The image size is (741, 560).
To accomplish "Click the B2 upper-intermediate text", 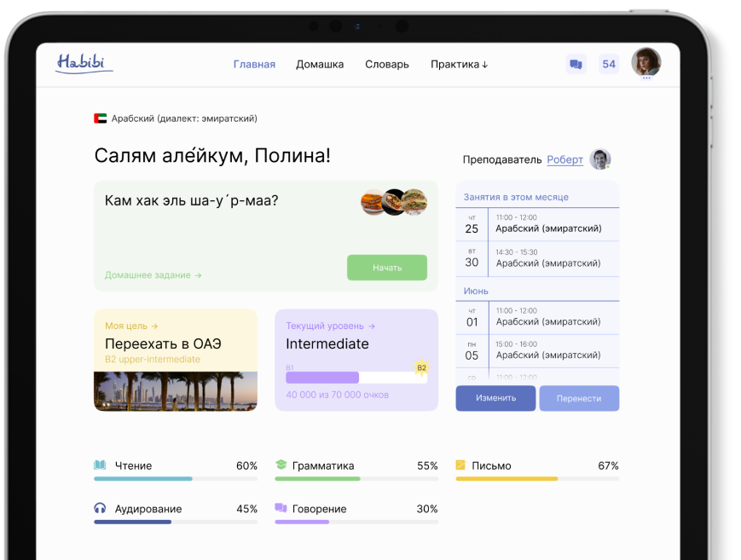I will [153, 359].
